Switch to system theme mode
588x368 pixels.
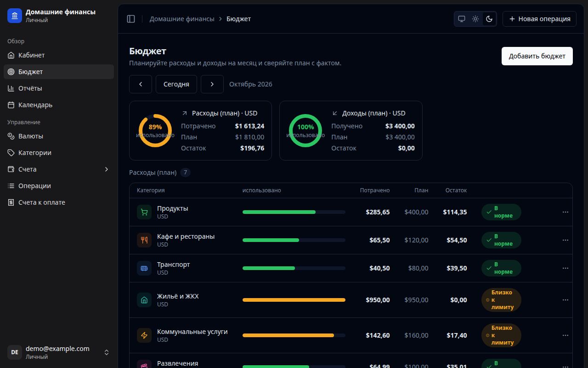[x=462, y=19]
